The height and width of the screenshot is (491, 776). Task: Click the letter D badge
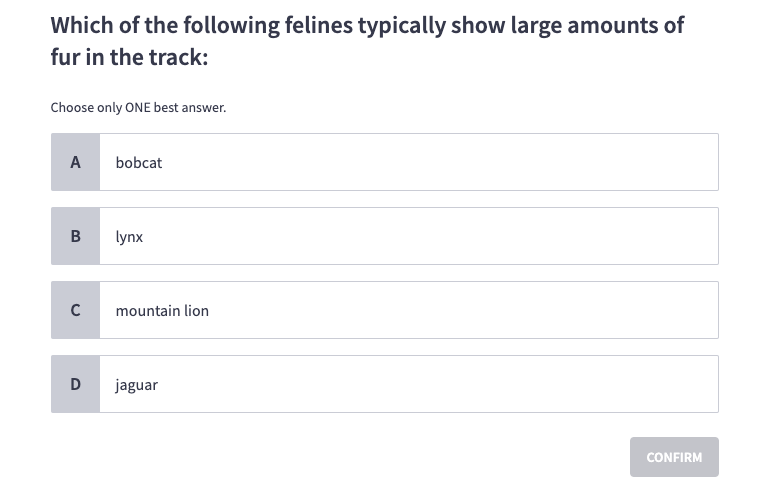[x=75, y=384]
